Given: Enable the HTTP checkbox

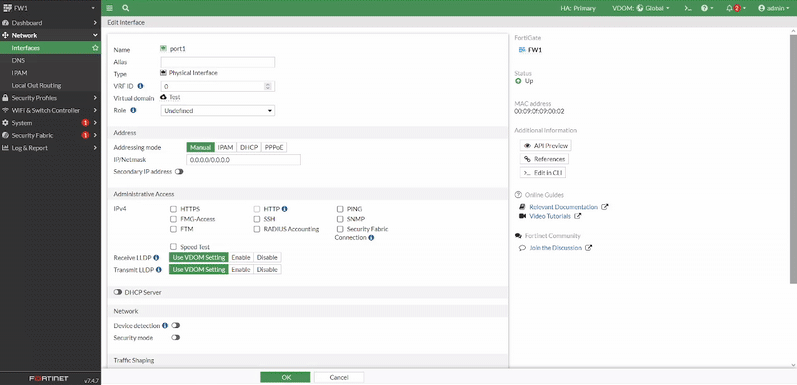Looking at the screenshot, I should coord(257,209).
